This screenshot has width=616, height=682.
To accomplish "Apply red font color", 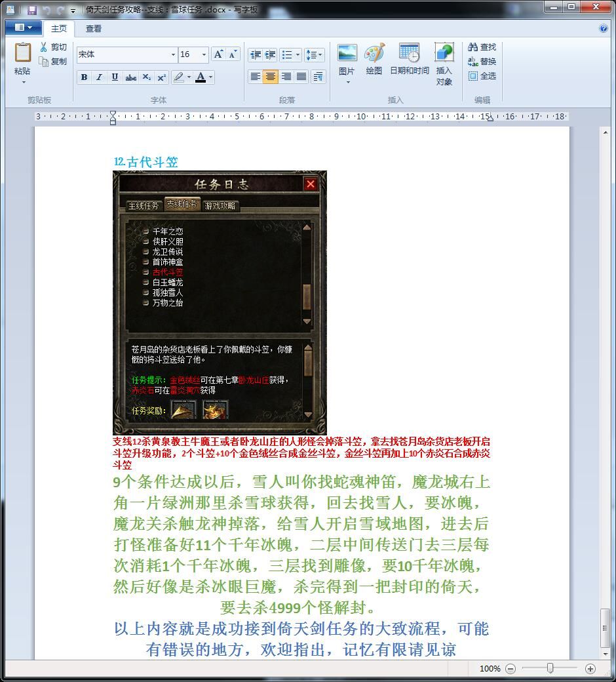I will point(201,77).
